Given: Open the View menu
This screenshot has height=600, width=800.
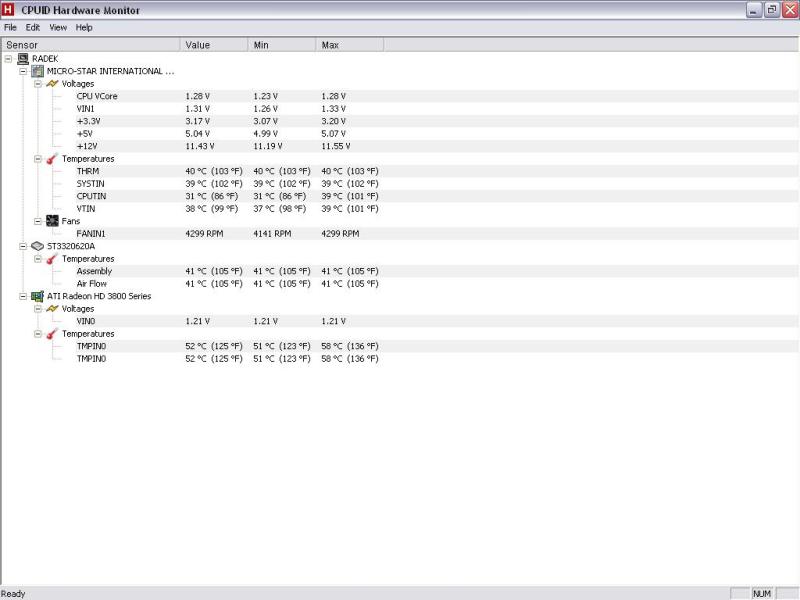Looking at the screenshot, I should click(x=58, y=28).
